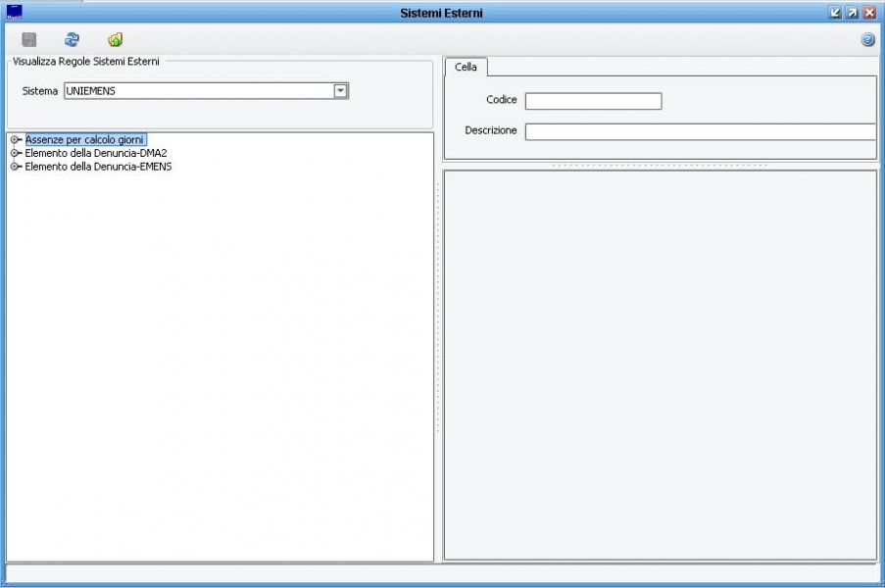Screen dimensions: 885x588
Task: Minimize the Sistemi Esterni window
Action: pyautogui.click(x=835, y=13)
